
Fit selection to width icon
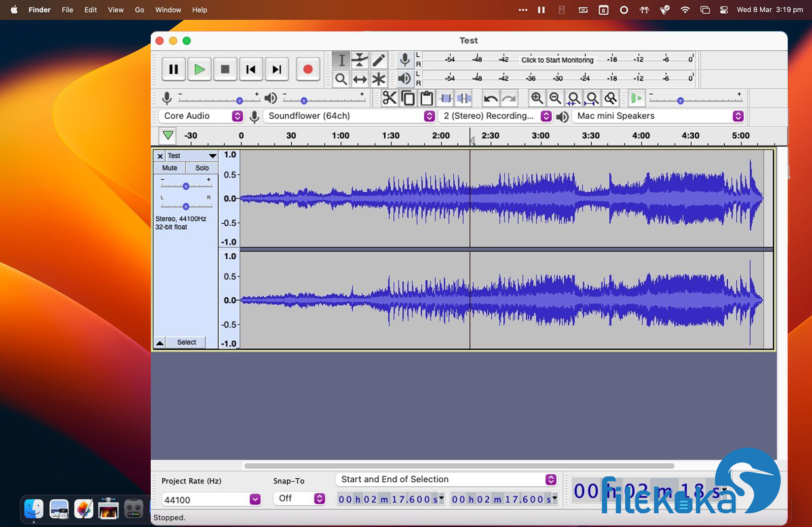point(574,98)
